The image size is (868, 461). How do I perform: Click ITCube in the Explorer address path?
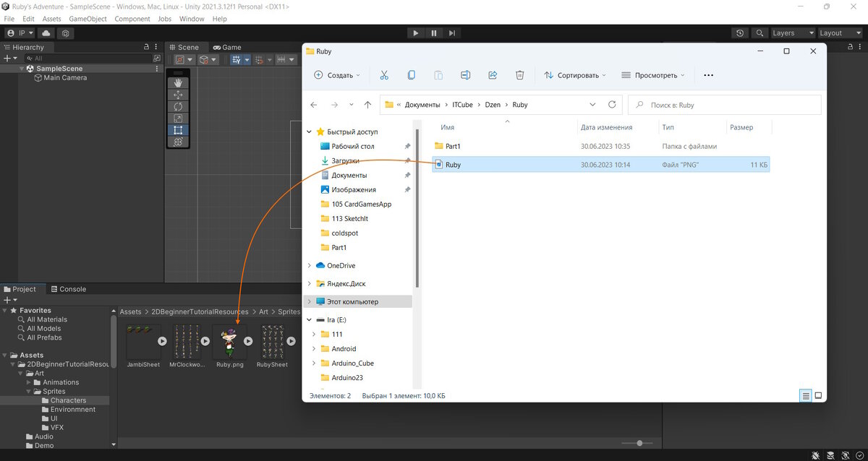(461, 105)
